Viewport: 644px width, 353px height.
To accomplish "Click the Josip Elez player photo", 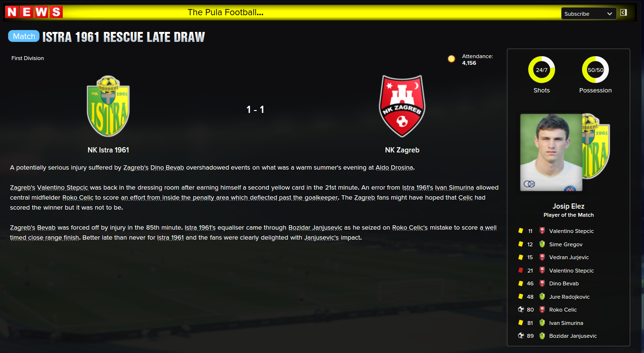I will pyautogui.click(x=551, y=152).
